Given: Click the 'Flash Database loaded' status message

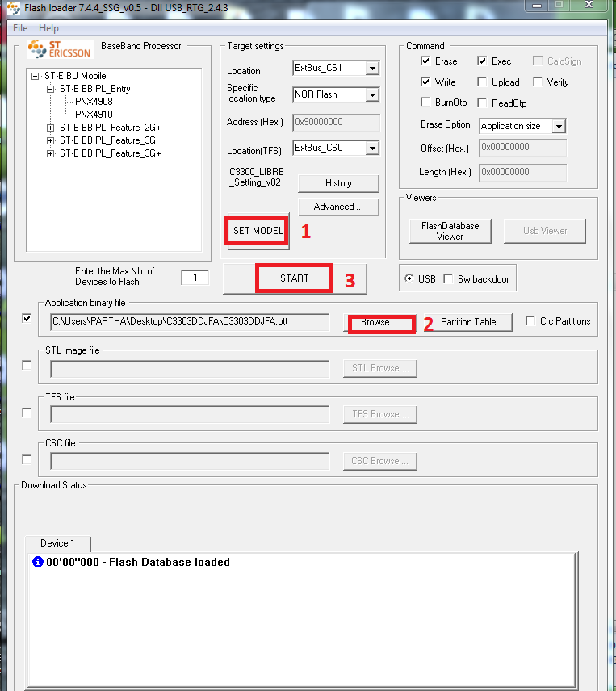Looking at the screenshot, I should coord(138,563).
